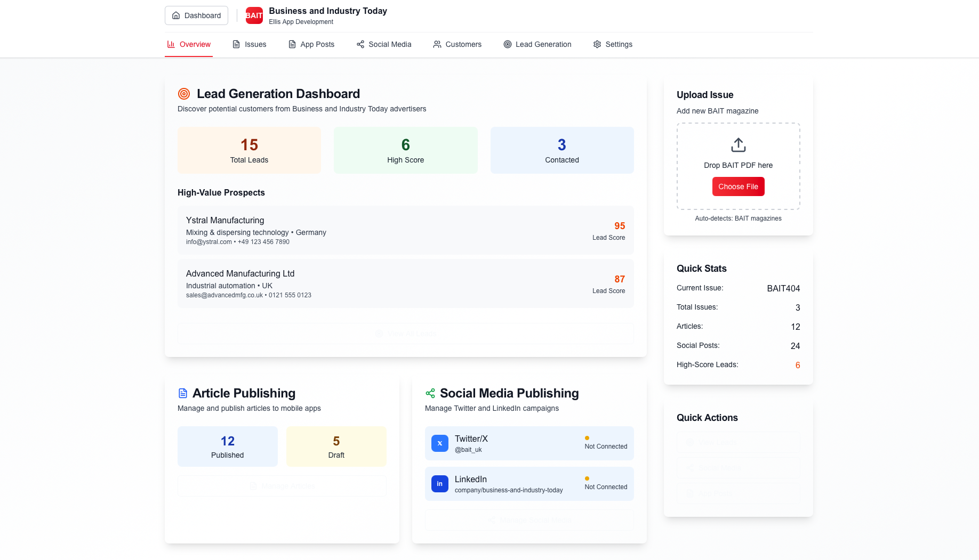
Task: Click the home icon in the Dashboard button
Action: tap(176, 15)
